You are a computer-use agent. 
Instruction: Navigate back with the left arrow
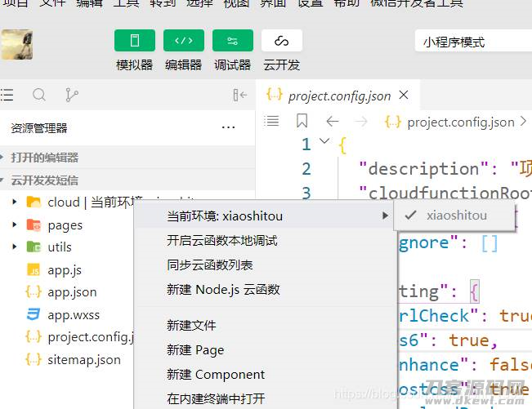pos(332,121)
